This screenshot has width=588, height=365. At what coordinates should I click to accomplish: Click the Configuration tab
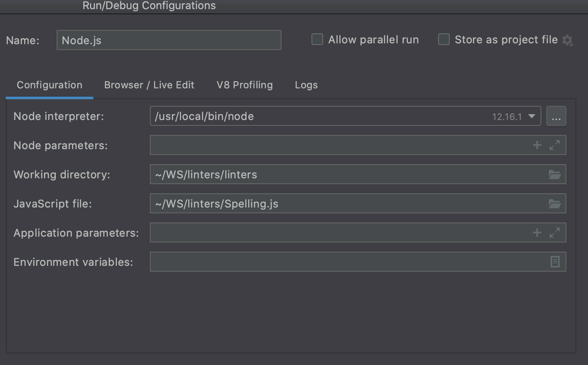coord(49,85)
